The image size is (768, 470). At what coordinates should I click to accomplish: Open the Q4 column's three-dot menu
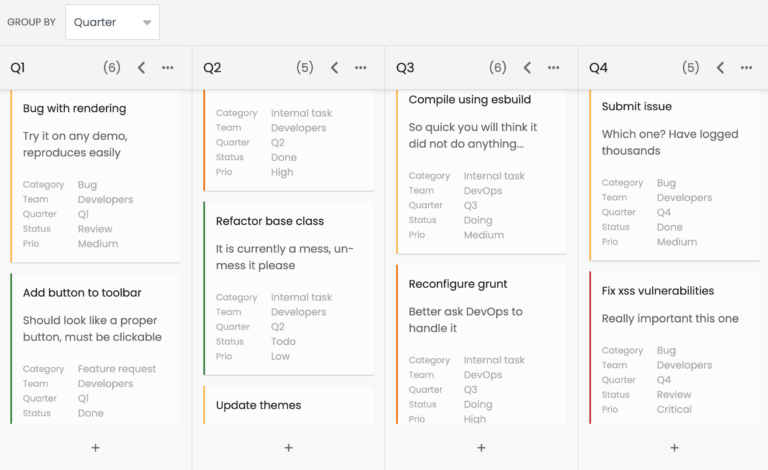pos(746,68)
